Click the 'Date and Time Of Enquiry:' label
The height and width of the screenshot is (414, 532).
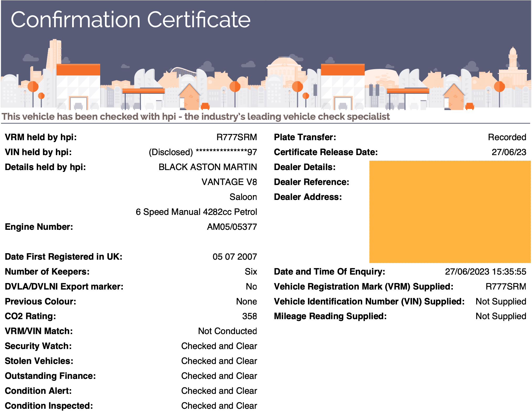329,272
